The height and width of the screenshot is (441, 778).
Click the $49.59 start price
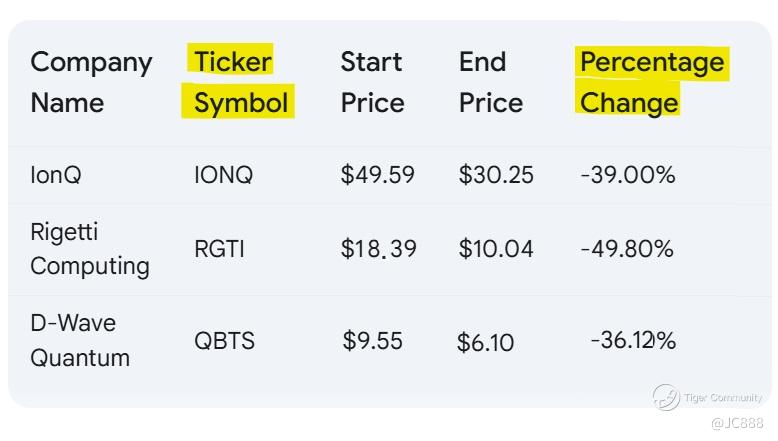click(x=377, y=175)
